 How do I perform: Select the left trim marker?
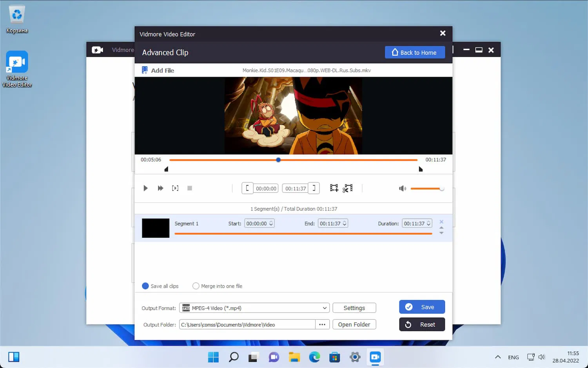[x=166, y=169]
